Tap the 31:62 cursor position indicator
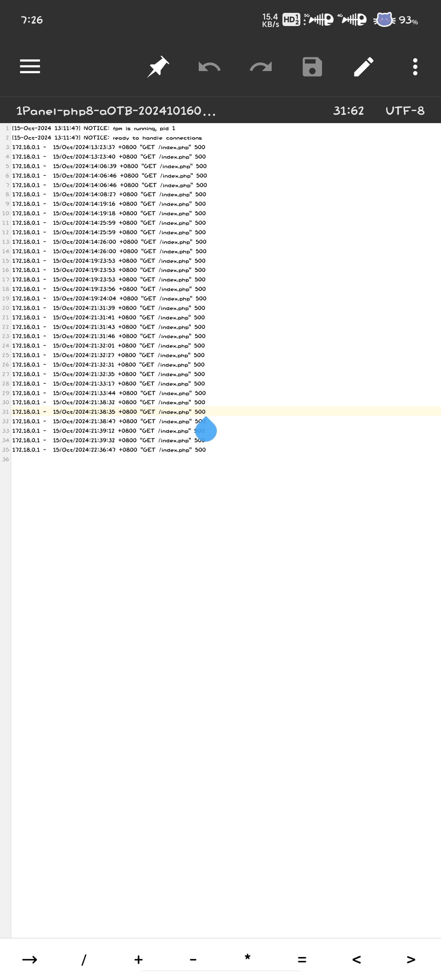This screenshot has height=980, width=441. coord(349,111)
